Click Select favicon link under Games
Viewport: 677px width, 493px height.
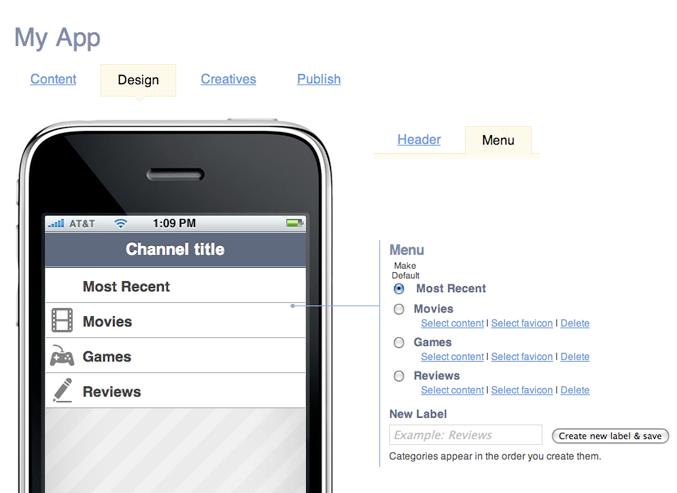coord(522,357)
